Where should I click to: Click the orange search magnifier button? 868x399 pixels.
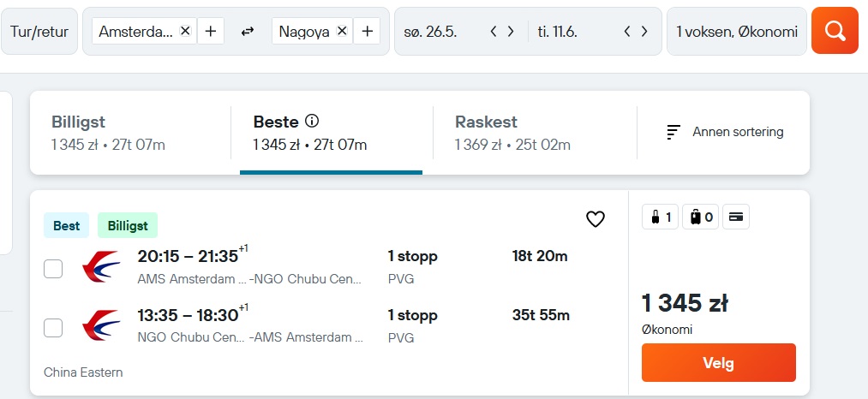coord(835,31)
